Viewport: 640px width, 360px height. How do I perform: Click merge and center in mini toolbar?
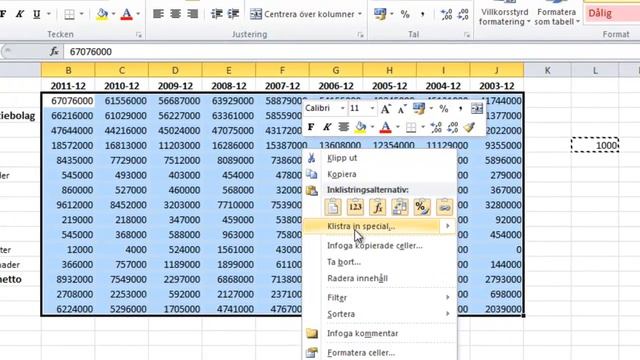(x=477, y=109)
